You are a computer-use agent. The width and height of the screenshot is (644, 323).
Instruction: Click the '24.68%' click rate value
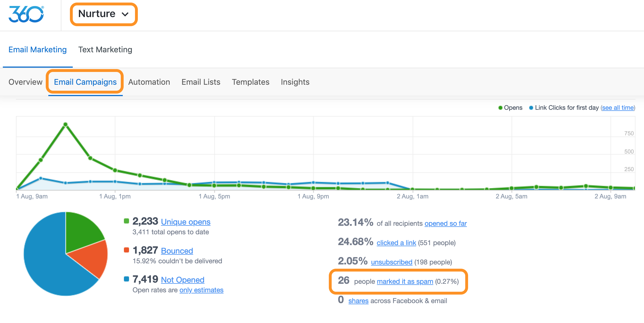[x=356, y=242]
